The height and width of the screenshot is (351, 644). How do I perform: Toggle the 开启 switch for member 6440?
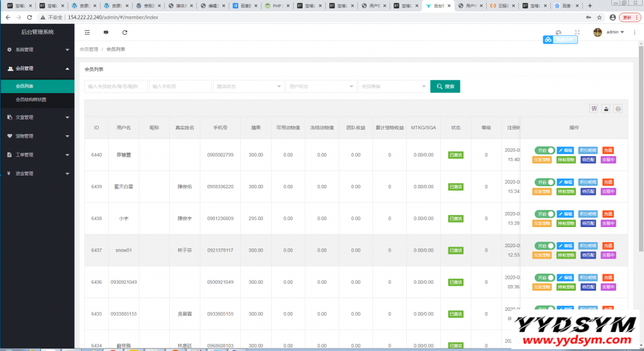pos(545,150)
